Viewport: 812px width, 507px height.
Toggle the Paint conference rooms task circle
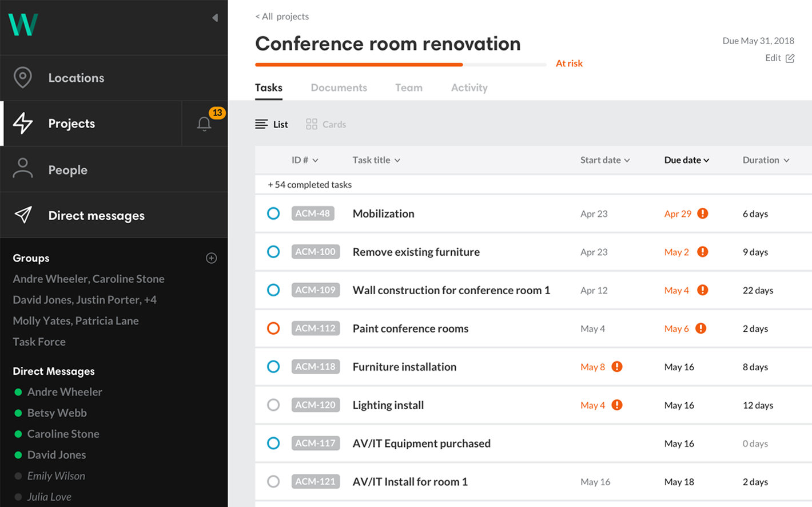273,328
